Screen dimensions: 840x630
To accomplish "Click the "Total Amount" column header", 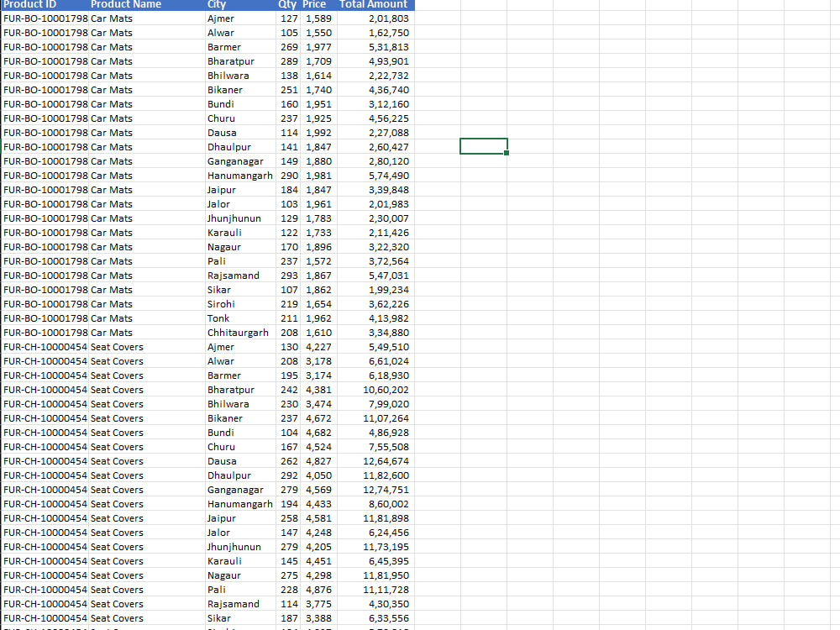I will point(373,4).
